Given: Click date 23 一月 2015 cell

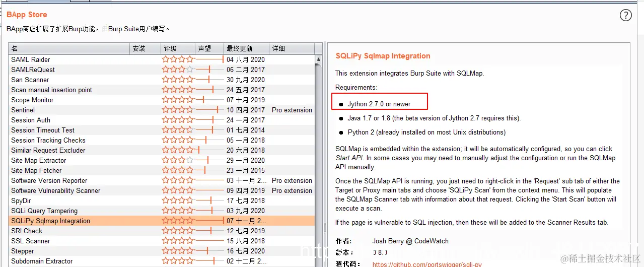Looking at the screenshot, I should pos(246,170).
